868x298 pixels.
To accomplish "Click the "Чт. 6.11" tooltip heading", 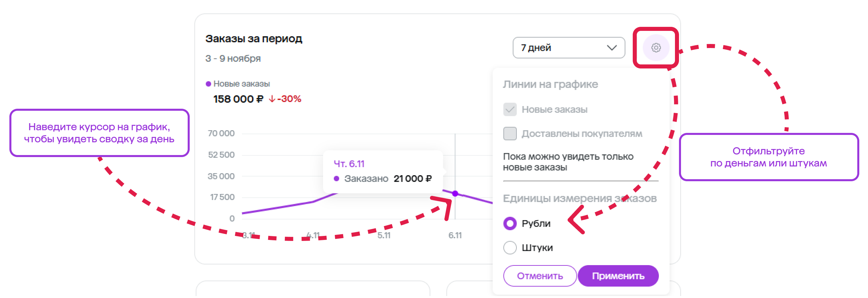I will (349, 164).
